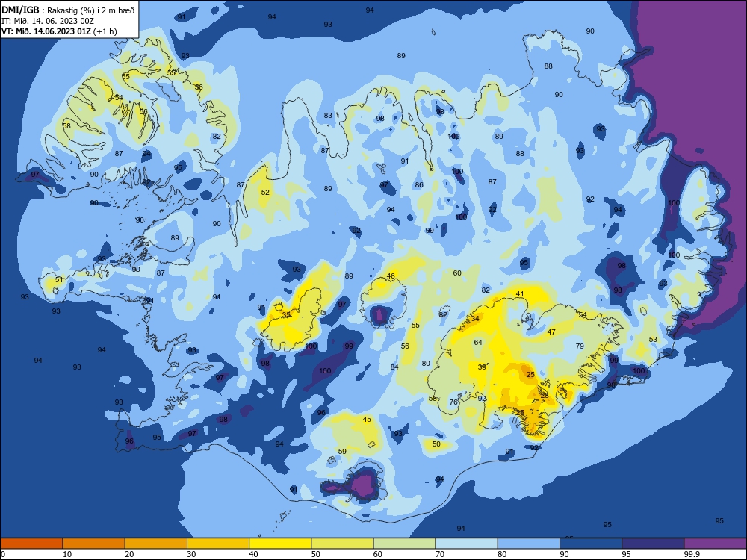Screen dimensions: 747x560
Task: Click the map value '46'
Action: [x=391, y=276]
